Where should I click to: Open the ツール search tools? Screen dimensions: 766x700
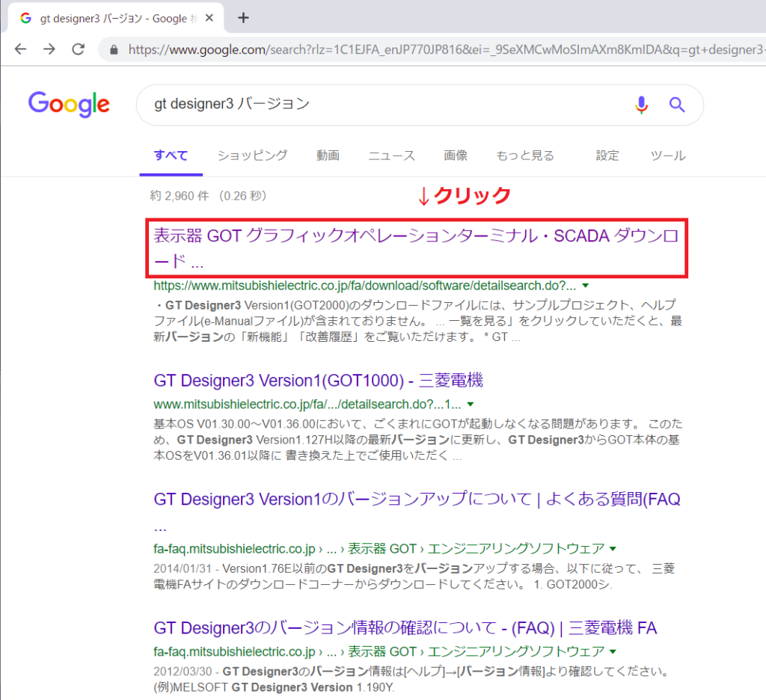668,156
